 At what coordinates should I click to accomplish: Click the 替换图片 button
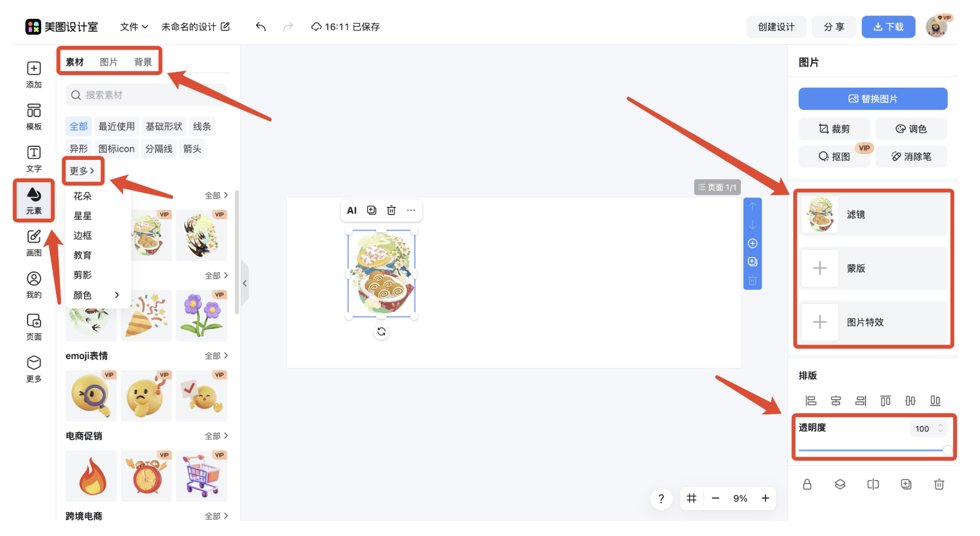pyautogui.click(x=872, y=99)
